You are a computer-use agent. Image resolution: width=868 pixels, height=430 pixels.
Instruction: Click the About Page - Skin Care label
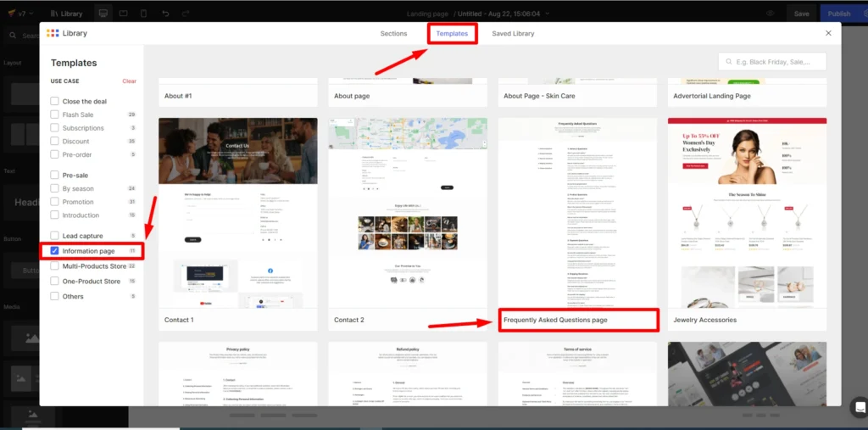(x=539, y=96)
